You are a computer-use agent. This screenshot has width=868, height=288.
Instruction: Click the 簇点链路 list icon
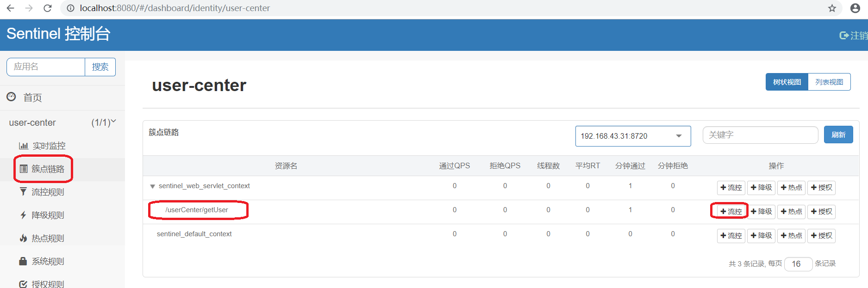pyautogui.click(x=23, y=169)
